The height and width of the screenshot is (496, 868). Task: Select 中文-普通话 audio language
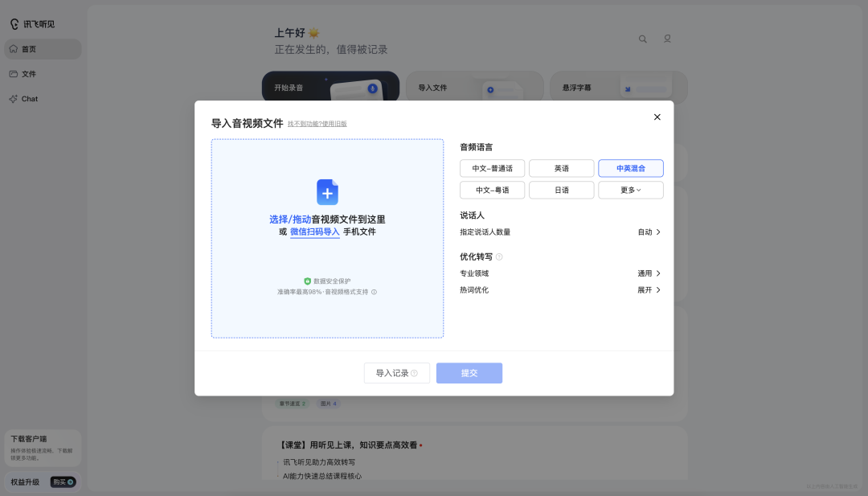click(x=492, y=168)
